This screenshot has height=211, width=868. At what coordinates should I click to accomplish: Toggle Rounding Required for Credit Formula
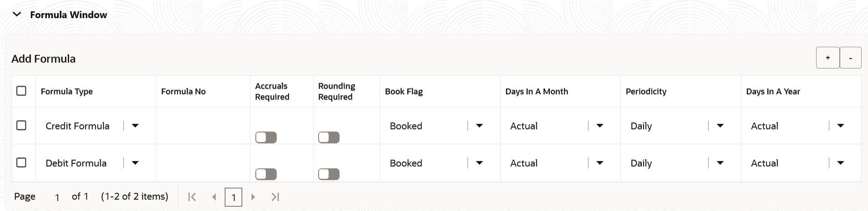329,137
